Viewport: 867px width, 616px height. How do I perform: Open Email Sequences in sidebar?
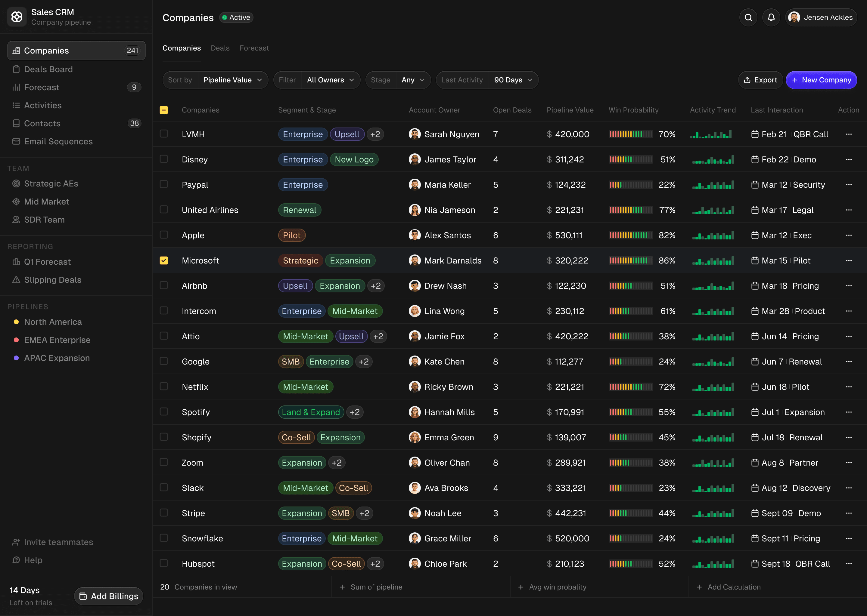point(58,141)
